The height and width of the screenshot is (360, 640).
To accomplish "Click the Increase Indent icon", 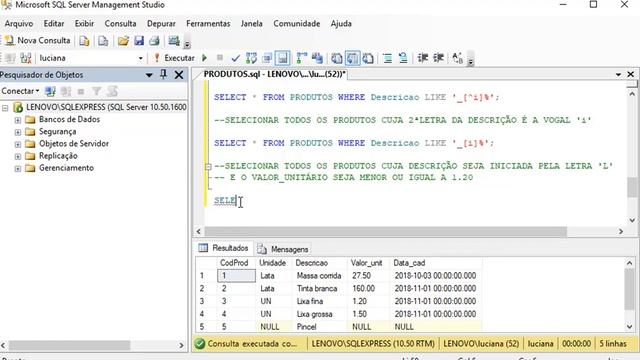I will [438, 58].
